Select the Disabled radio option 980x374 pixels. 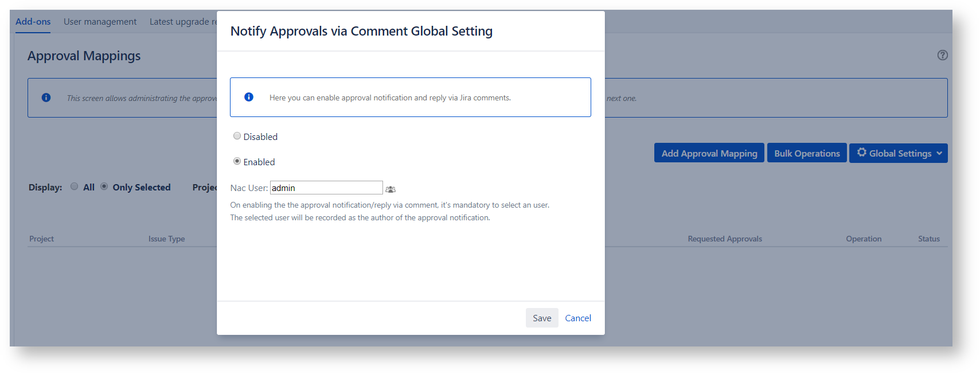(x=237, y=136)
